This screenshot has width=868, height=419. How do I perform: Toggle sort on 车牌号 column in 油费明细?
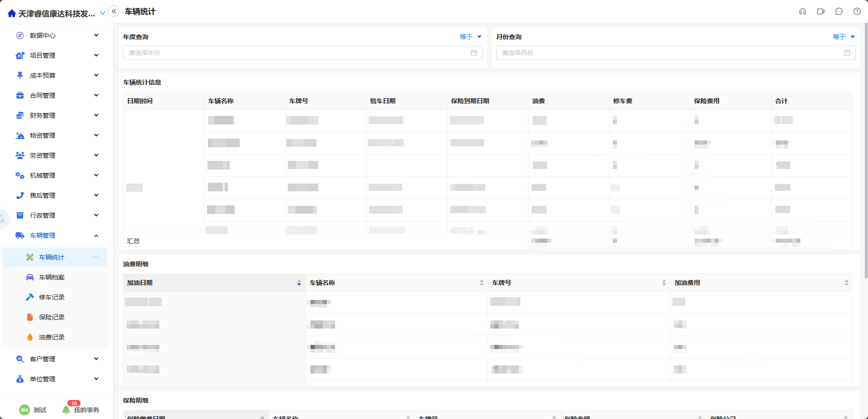(664, 283)
